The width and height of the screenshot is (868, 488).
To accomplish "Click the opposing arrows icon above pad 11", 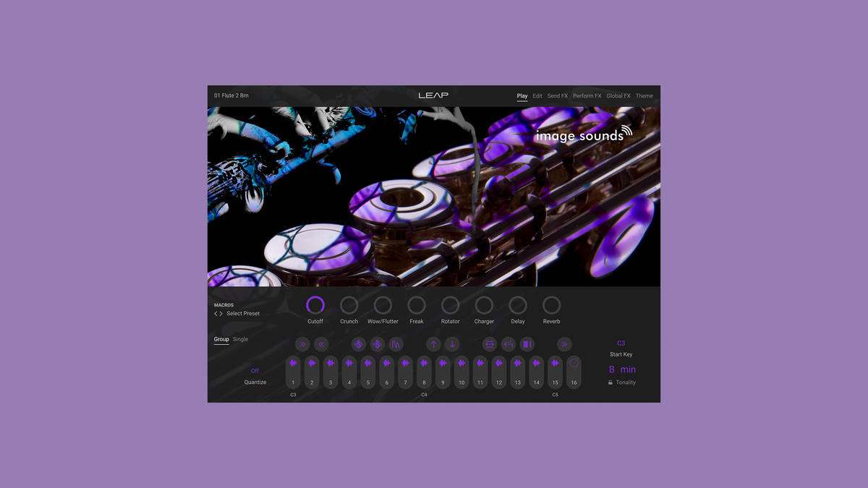I will tap(490, 344).
